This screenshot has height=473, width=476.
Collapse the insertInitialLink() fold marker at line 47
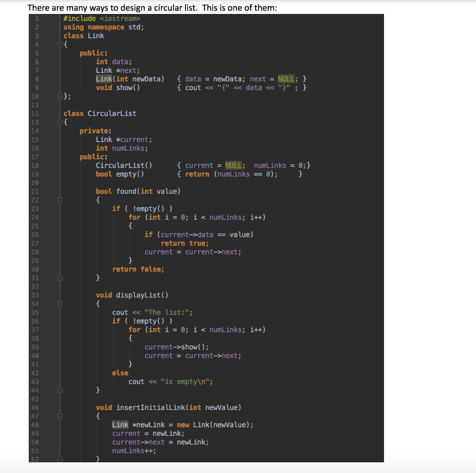pos(60,416)
